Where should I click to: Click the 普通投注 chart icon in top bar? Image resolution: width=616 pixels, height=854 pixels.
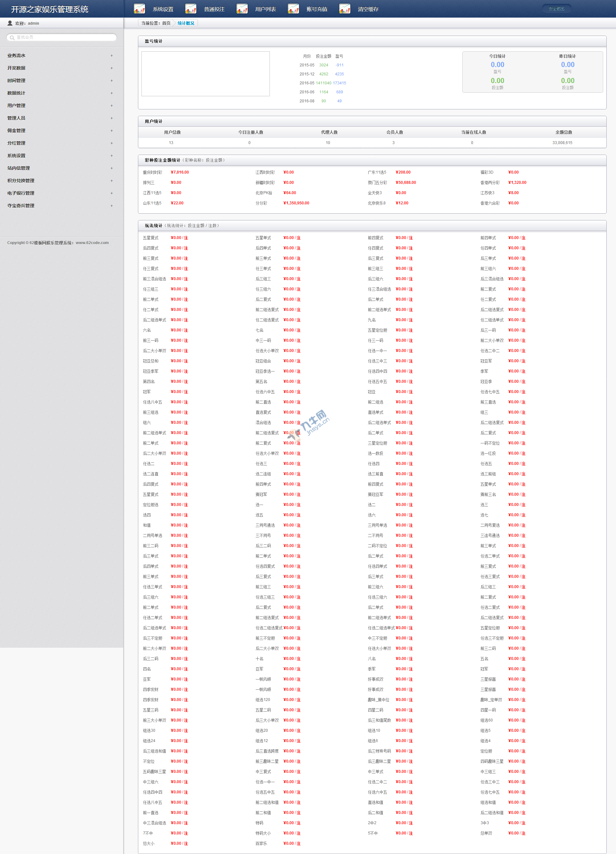coord(191,9)
